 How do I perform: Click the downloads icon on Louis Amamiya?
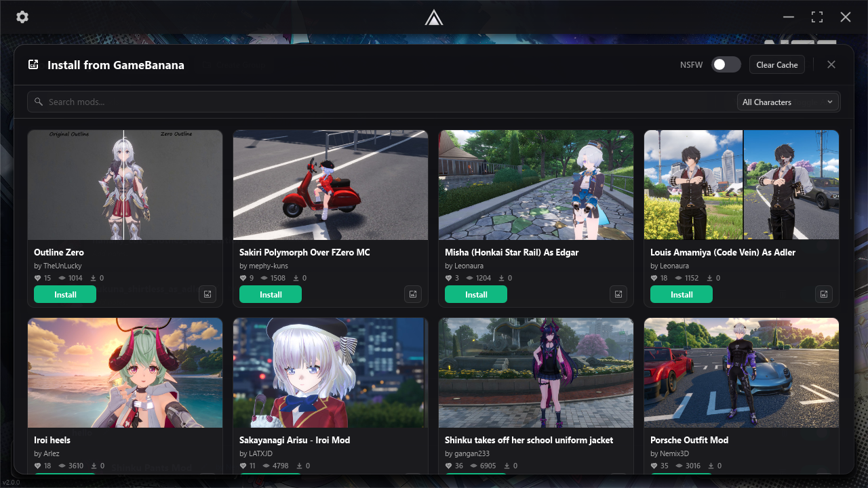[x=709, y=278]
